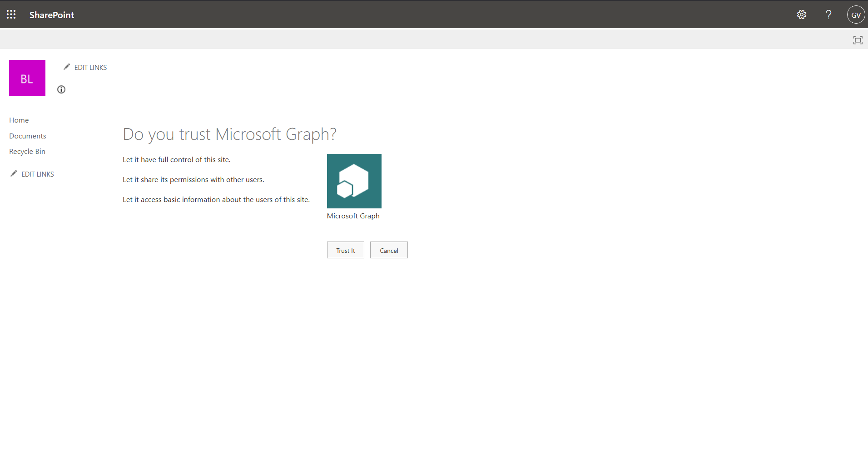Viewport: 868px width, 464px height.
Task: Click the teal Microsoft Graph app icon
Action: [x=354, y=181]
